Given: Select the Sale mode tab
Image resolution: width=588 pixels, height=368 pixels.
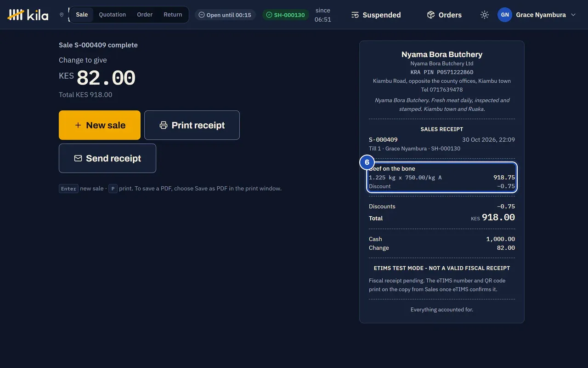Looking at the screenshot, I should [82, 15].
